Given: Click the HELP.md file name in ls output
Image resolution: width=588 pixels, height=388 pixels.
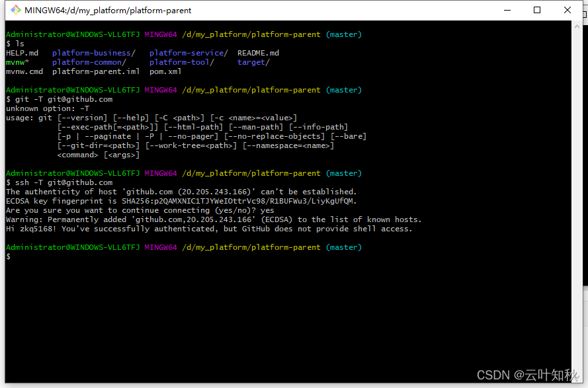Looking at the screenshot, I should [22, 54].
